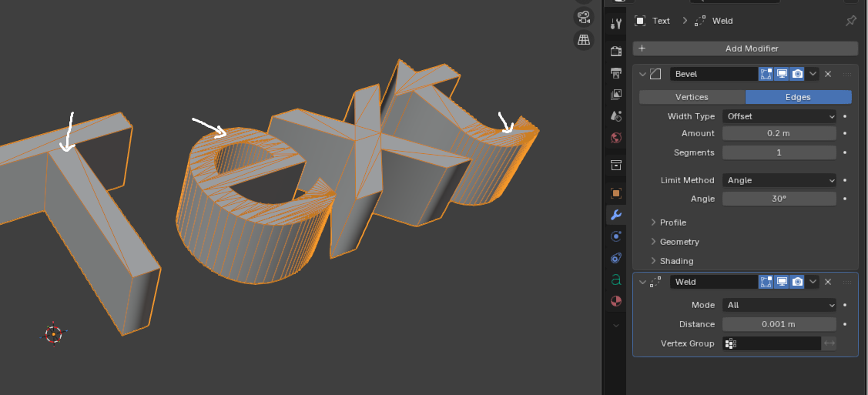Viewport: 868px width, 395px height.
Task: Open the Object properties tab
Action: tap(616, 193)
